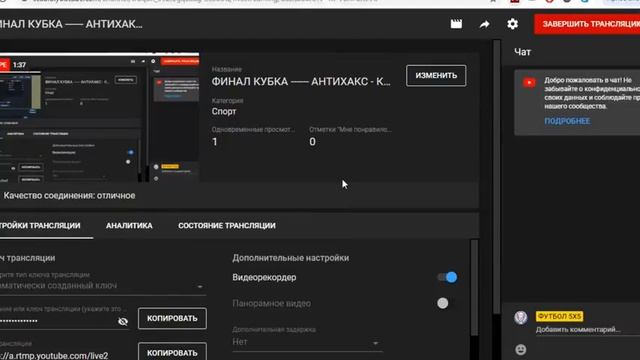
Task: End the stream with red button
Action: click(x=587, y=24)
